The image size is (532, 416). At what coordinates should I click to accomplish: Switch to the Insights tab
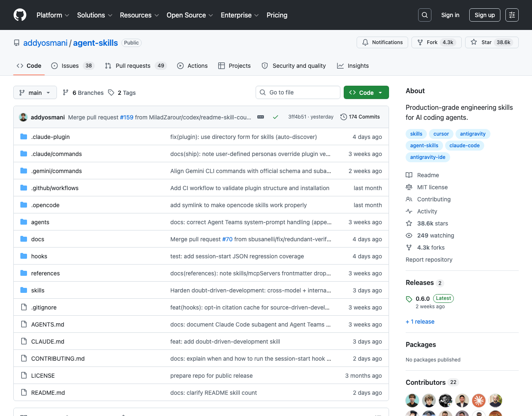tap(353, 66)
